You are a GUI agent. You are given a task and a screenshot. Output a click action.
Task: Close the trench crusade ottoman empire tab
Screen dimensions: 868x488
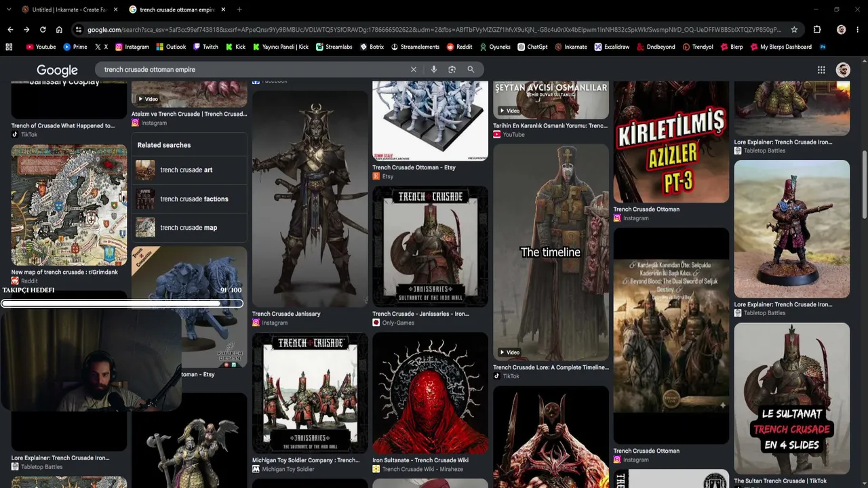tap(223, 9)
